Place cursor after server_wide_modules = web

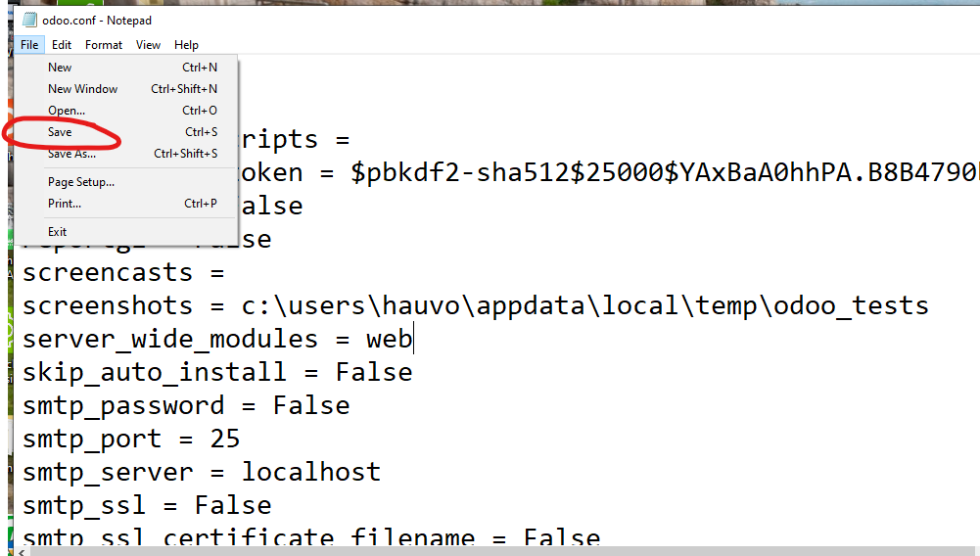pos(413,340)
